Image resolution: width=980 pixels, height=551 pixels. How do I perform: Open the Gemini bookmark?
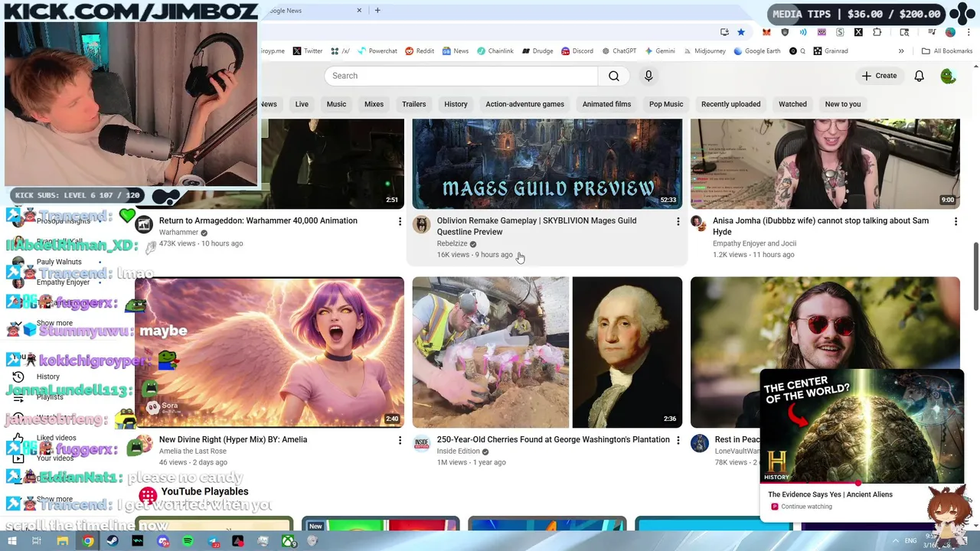pos(659,51)
